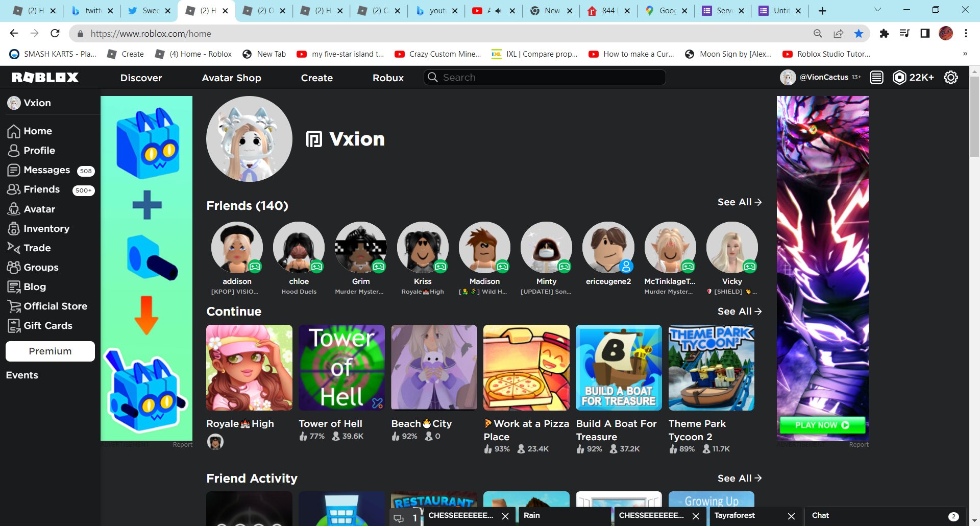Image resolution: width=980 pixels, height=526 pixels.
Task: Open friend addison's avatar
Action: click(237, 247)
